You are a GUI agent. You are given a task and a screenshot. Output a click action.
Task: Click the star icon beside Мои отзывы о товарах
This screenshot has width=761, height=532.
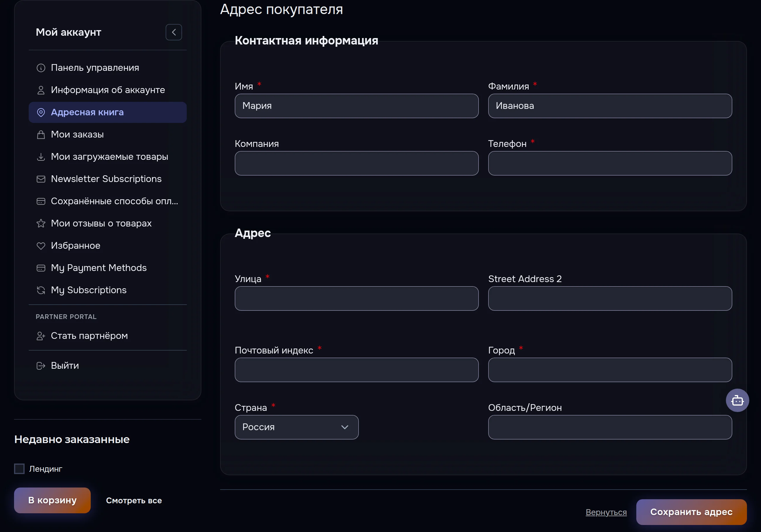click(x=41, y=223)
